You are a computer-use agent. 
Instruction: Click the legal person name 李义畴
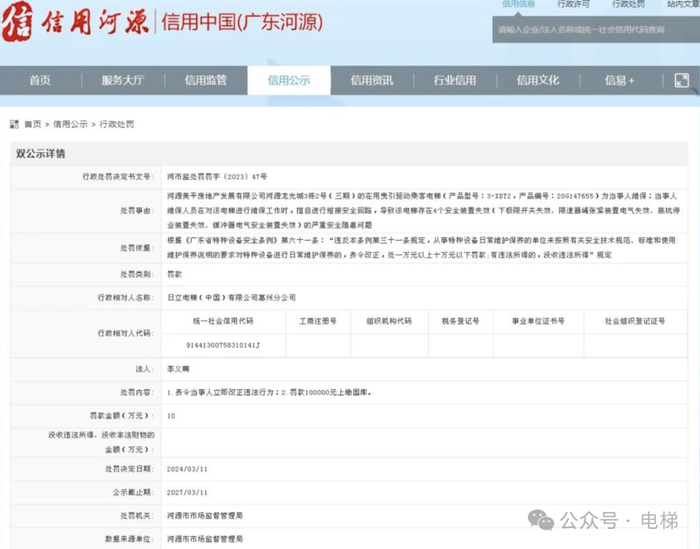[x=178, y=369]
